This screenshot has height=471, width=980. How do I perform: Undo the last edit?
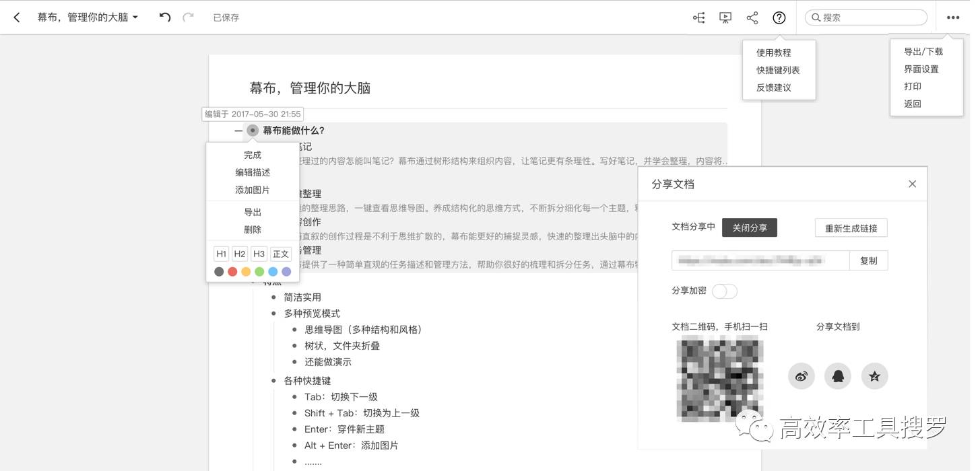[x=165, y=17]
